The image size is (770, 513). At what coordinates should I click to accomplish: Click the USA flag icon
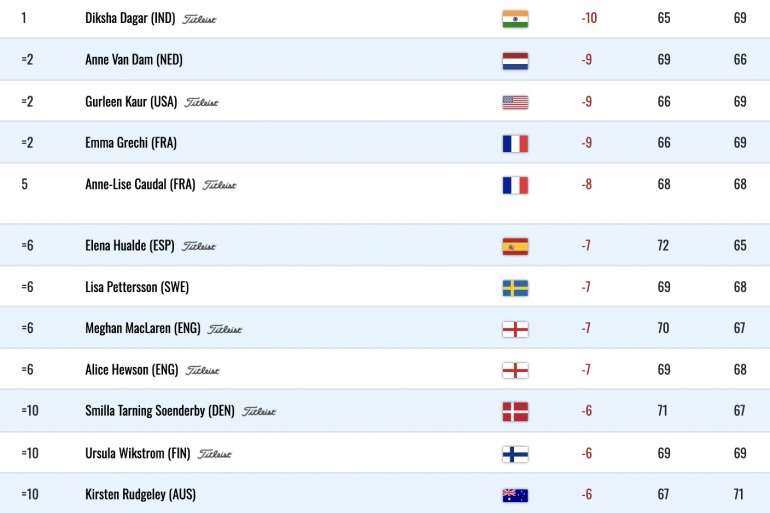tap(515, 102)
